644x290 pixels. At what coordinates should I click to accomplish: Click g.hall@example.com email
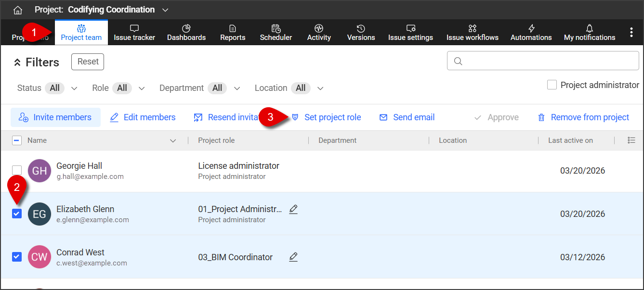tap(90, 177)
